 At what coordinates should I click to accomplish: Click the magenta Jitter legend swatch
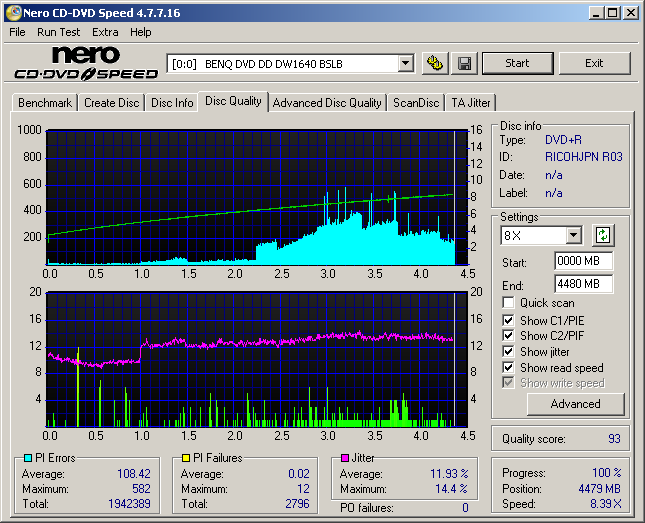click(x=345, y=458)
